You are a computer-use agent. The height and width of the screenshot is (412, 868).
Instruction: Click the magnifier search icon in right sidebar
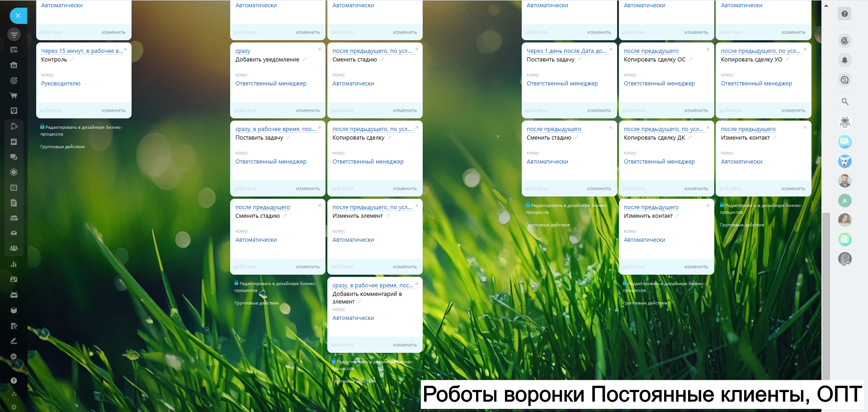pyautogui.click(x=844, y=102)
